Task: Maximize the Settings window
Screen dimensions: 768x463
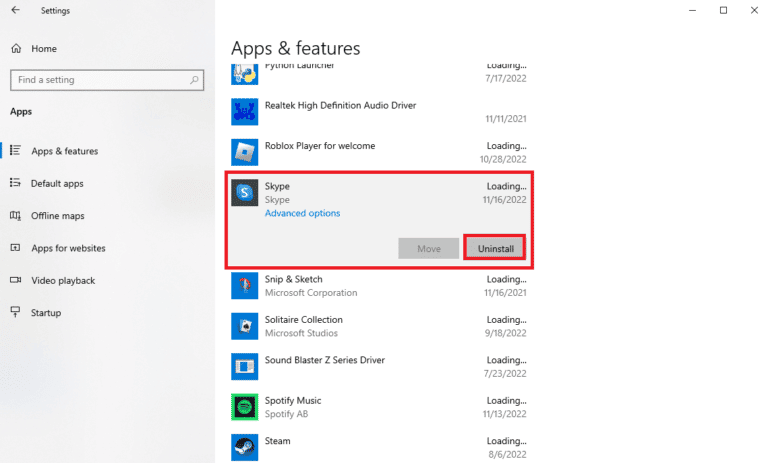Action: coord(723,10)
